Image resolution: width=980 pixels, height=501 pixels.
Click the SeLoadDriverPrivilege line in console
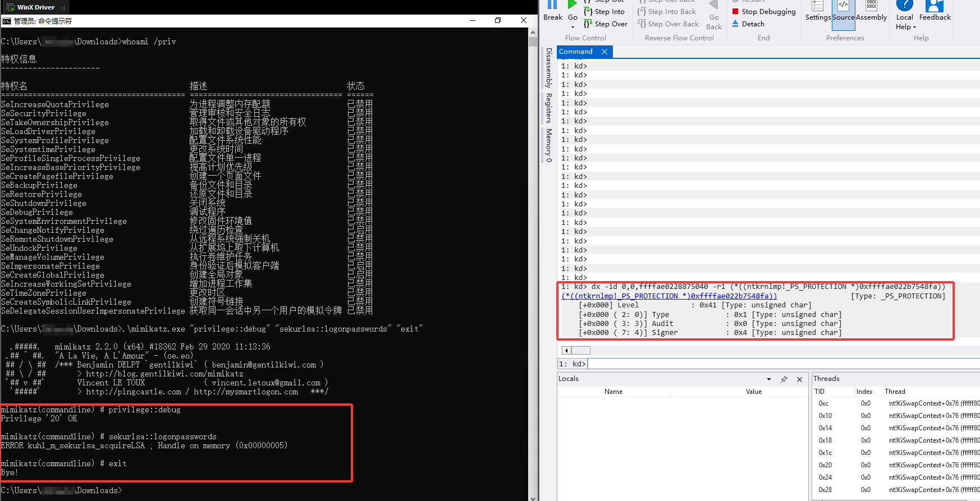pyautogui.click(x=48, y=131)
